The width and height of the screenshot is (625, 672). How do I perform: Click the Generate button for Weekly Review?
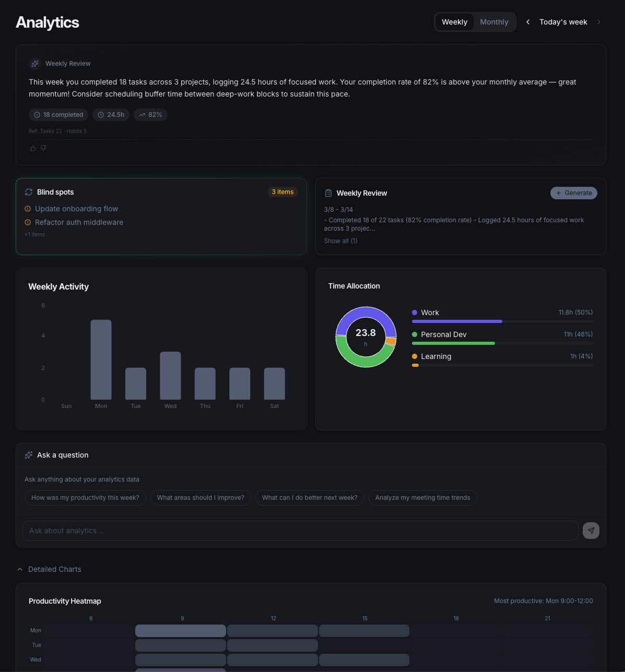(573, 193)
